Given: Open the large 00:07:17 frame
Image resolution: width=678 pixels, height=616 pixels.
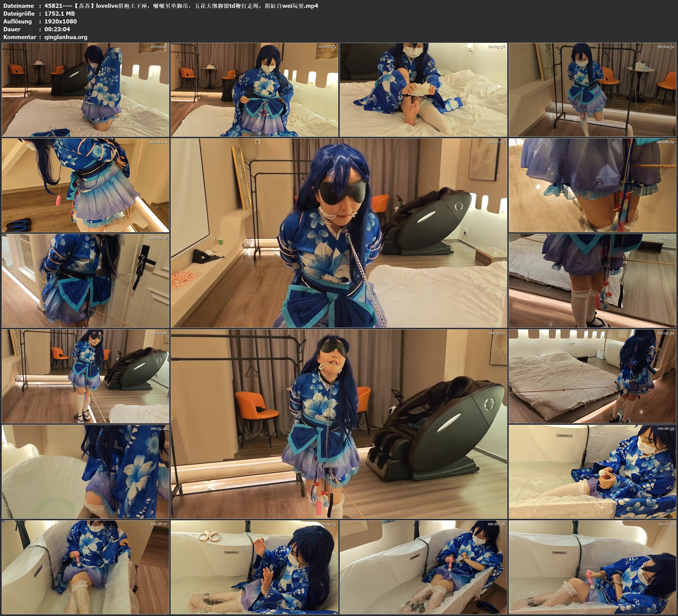Looking at the screenshot, I should tap(339, 233).
